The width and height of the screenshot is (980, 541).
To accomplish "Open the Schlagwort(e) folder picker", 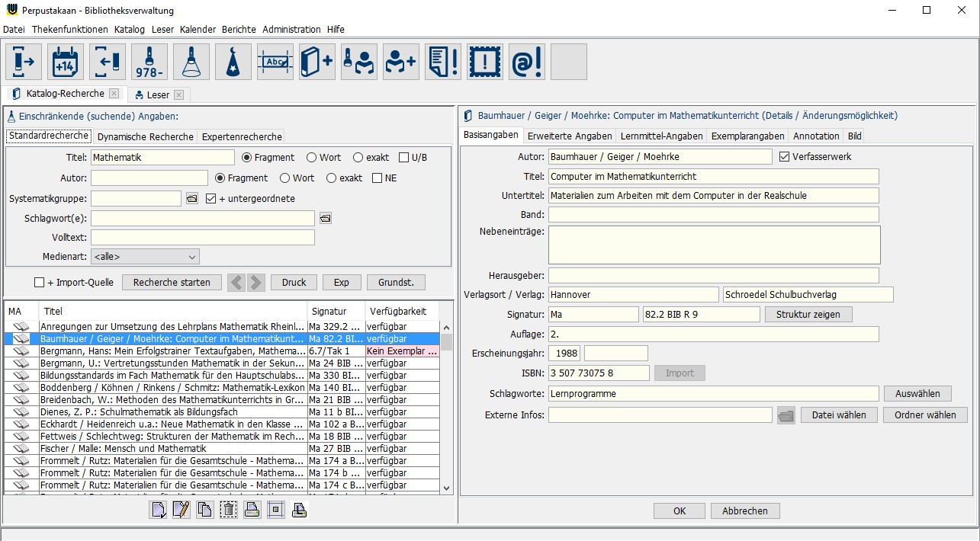I will pyautogui.click(x=326, y=219).
